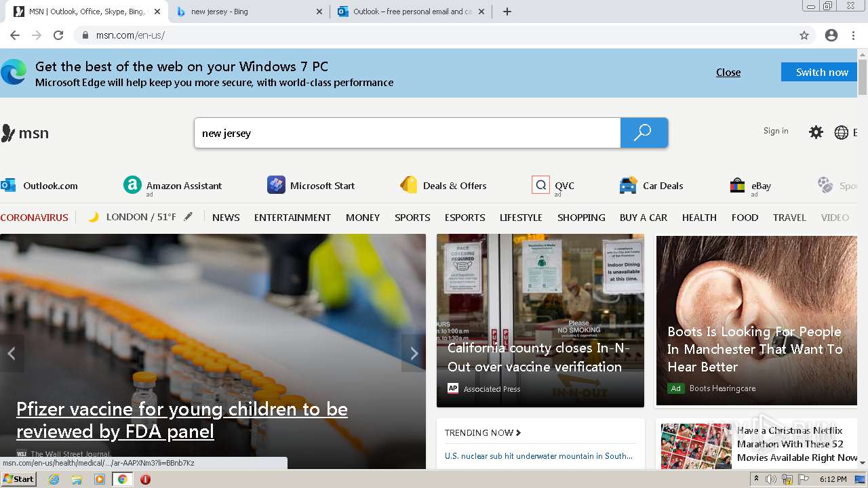The height and width of the screenshot is (488, 868).
Task: Open Windows Media Player from taskbar
Action: pyautogui.click(x=100, y=479)
